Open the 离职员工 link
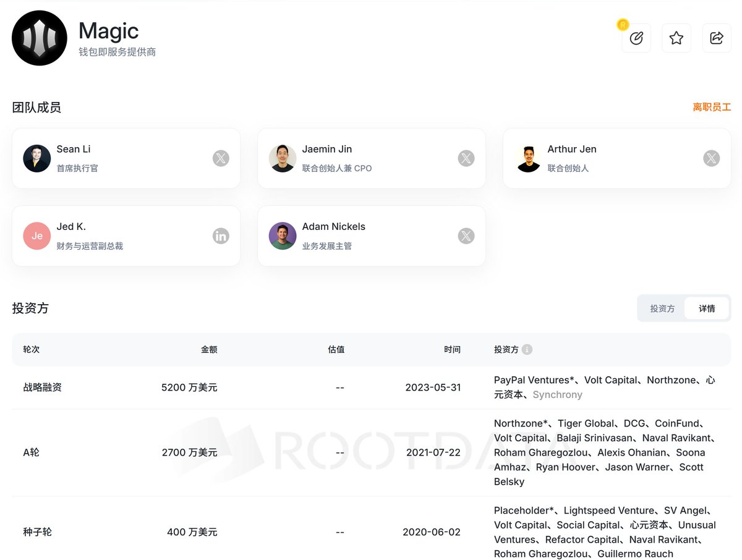742x560 pixels. [x=712, y=107]
